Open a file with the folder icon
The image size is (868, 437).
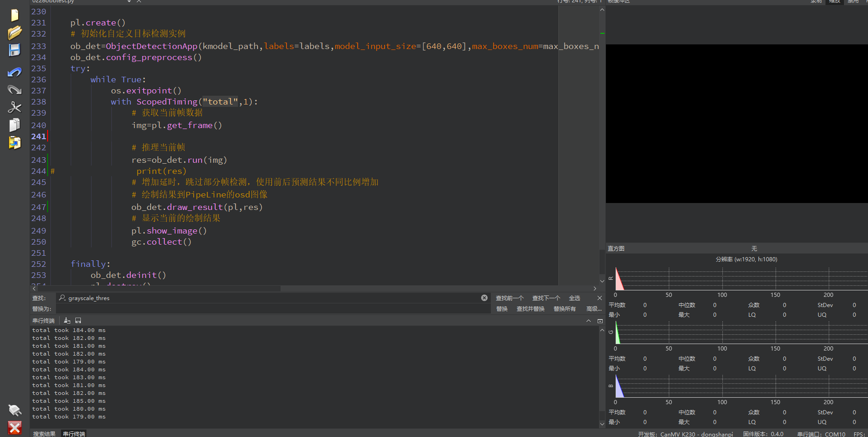click(x=14, y=33)
